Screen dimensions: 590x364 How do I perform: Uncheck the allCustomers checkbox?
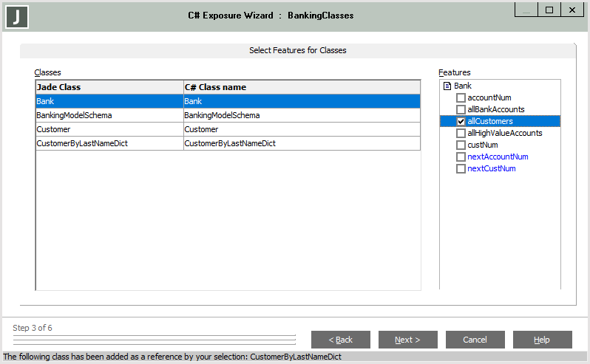pyautogui.click(x=461, y=122)
